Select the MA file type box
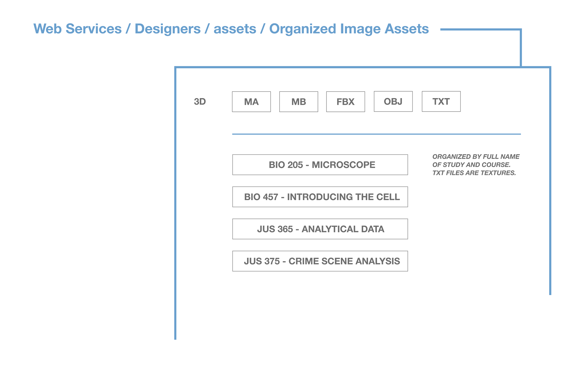This screenshot has height=365, width=588. pyautogui.click(x=251, y=101)
